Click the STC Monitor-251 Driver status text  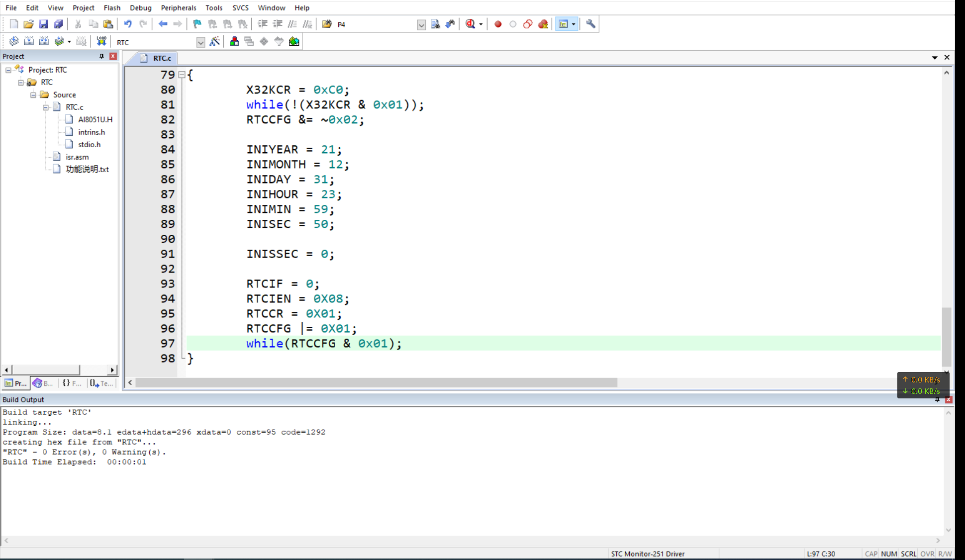[x=648, y=554]
